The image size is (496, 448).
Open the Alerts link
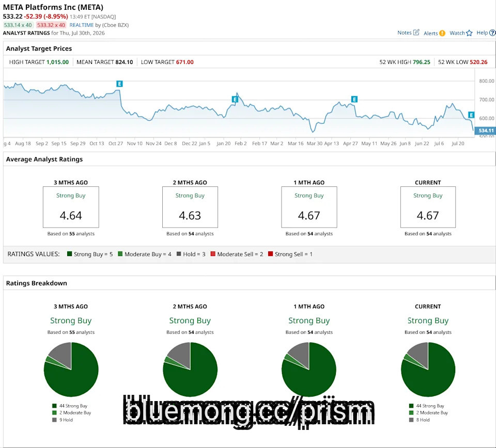coord(430,33)
